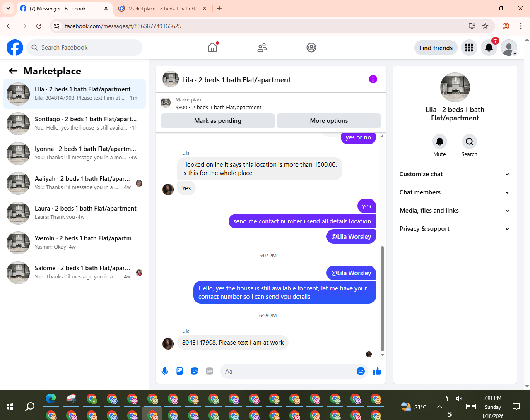Image resolution: width=530 pixels, height=420 pixels.
Task: Open the Friends icon in top navigation
Action: point(262,48)
